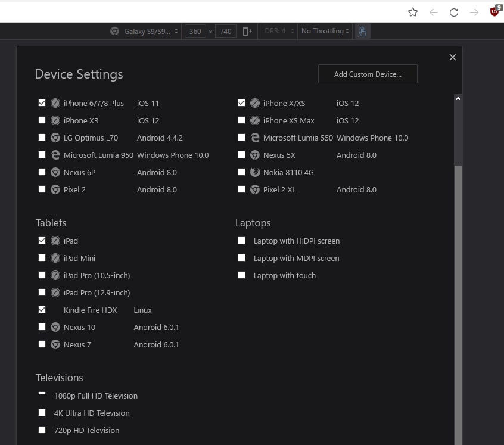This screenshot has width=504, height=445.
Task: Check the 4K Ultra HD Television checkbox
Action: (42, 413)
